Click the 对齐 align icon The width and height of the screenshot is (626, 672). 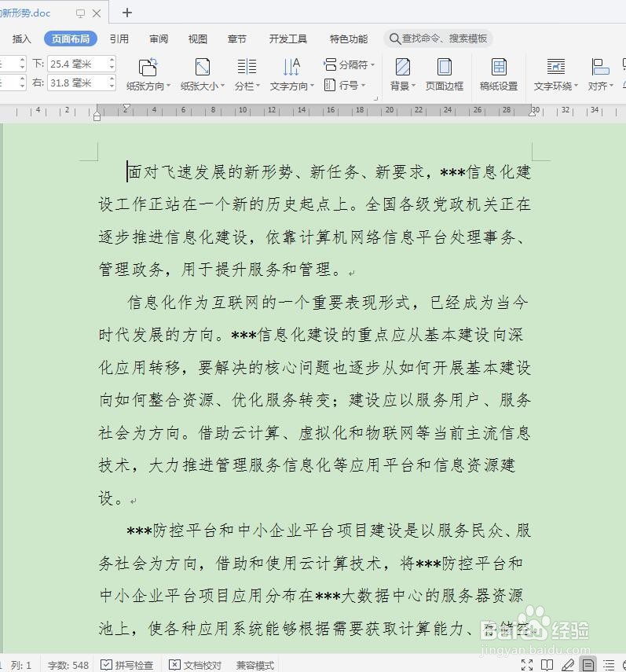600,67
